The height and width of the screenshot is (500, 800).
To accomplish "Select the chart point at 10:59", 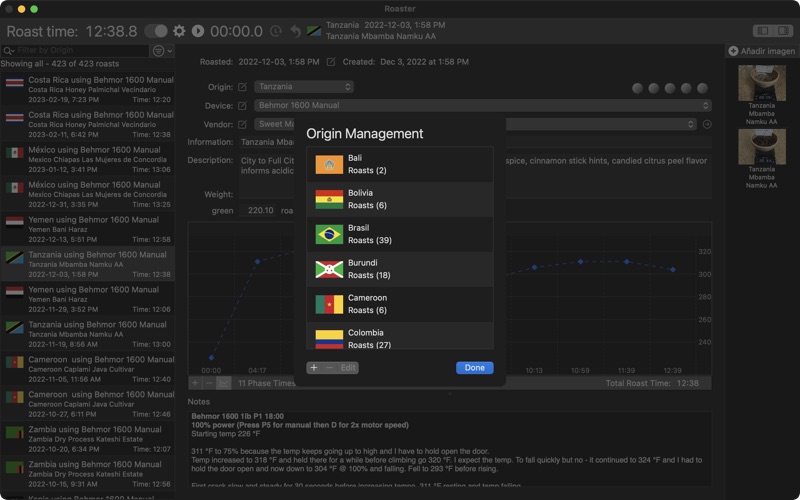I will point(580,262).
